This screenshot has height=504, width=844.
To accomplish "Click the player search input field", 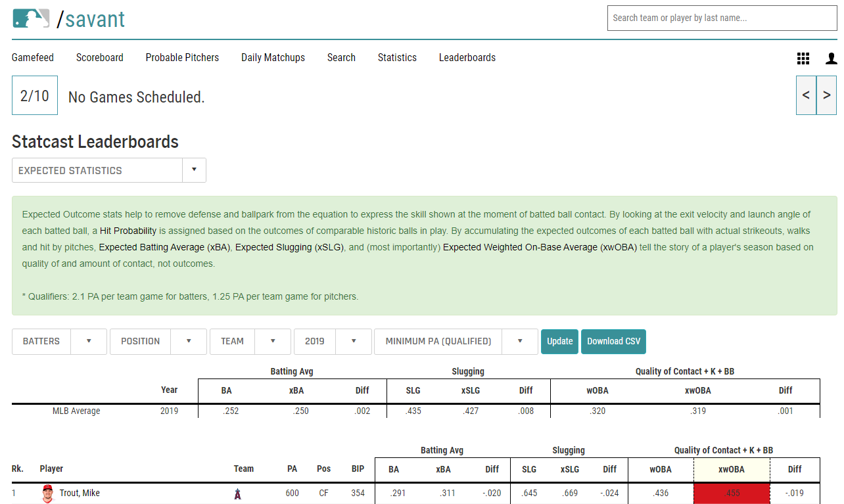I will [x=722, y=18].
